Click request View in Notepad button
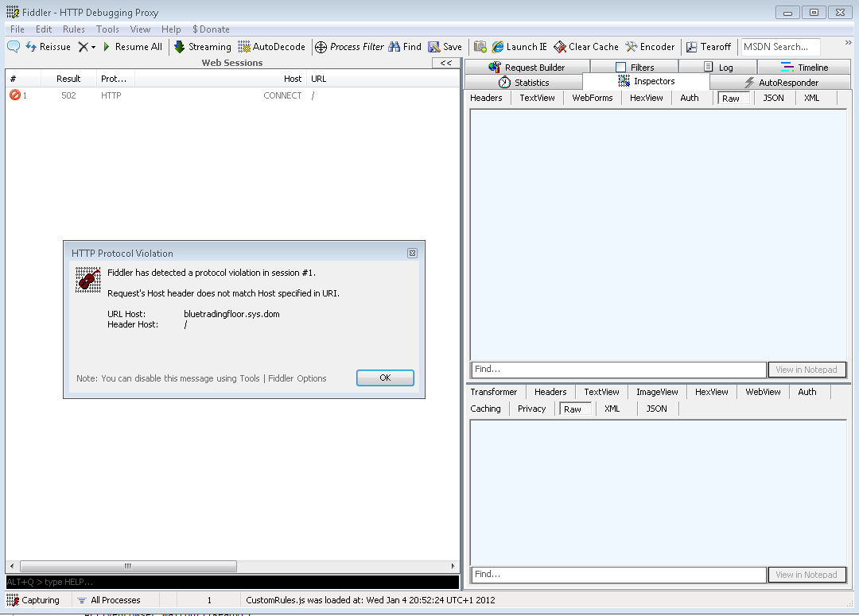This screenshot has height=616, width=859. click(807, 370)
